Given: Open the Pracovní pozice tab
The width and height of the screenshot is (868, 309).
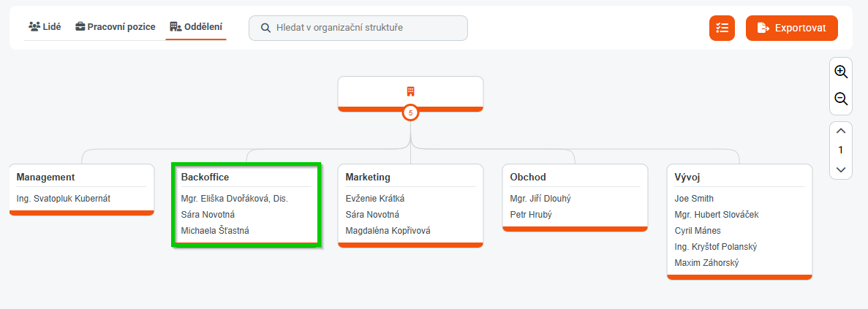Looking at the screenshot, I should pos(116,27).
